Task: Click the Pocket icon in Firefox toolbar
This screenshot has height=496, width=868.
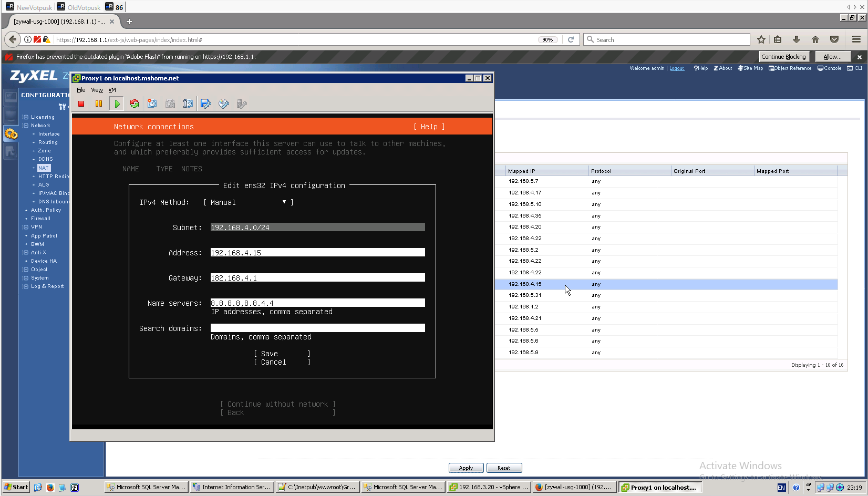Action: pos(834,39)
